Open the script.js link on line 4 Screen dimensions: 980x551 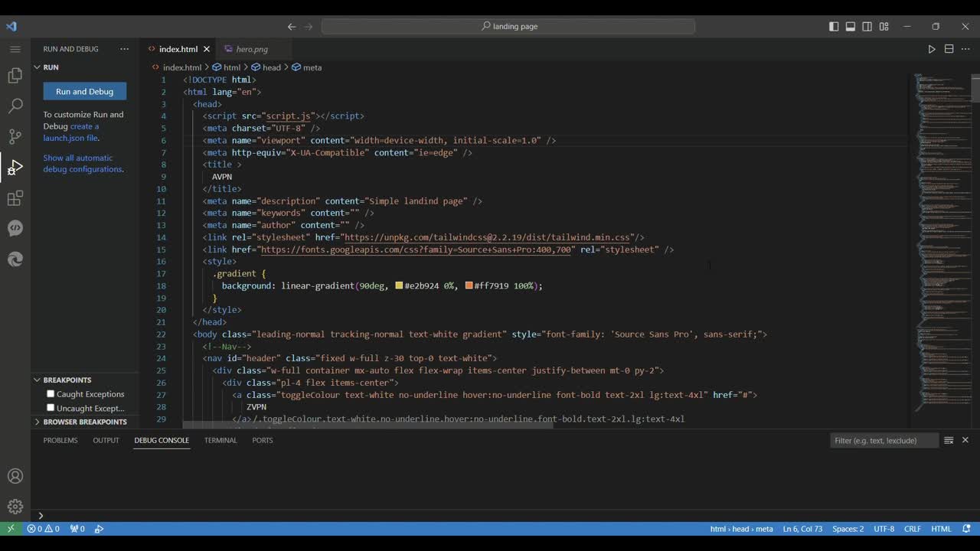coord(289,116)
